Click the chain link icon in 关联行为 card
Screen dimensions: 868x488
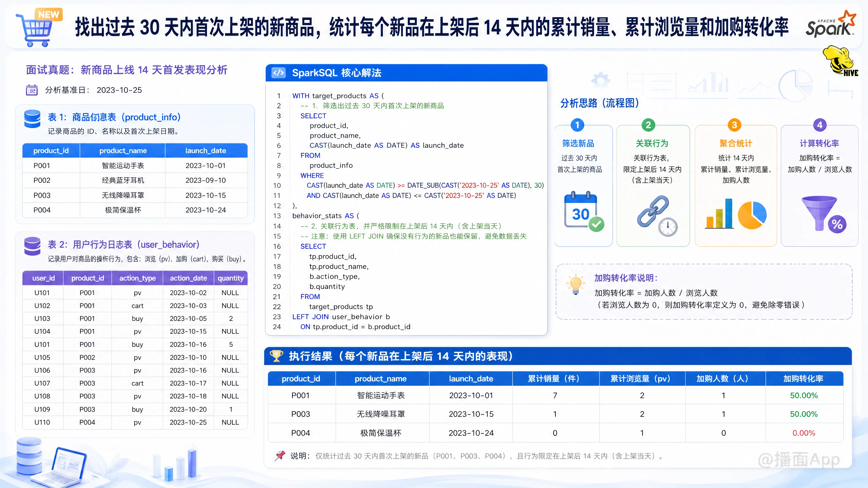(657, 216)
